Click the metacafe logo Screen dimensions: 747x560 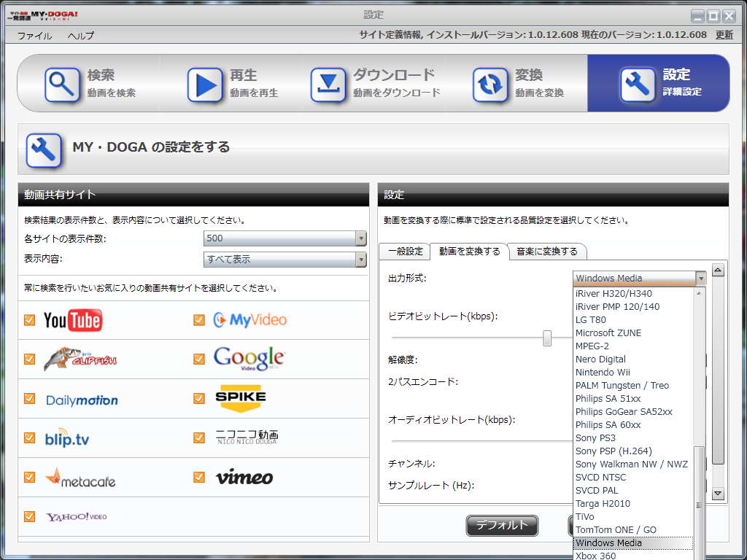click(x=80, y=478)
